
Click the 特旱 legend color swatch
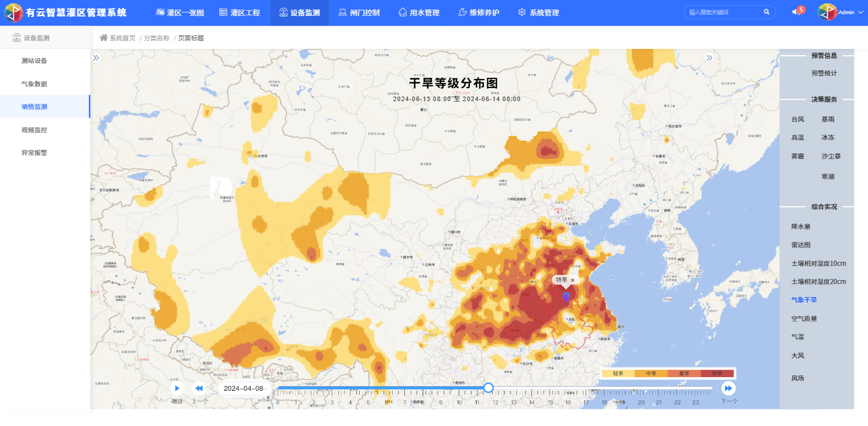pyautogui.click(x=718, y=373)
